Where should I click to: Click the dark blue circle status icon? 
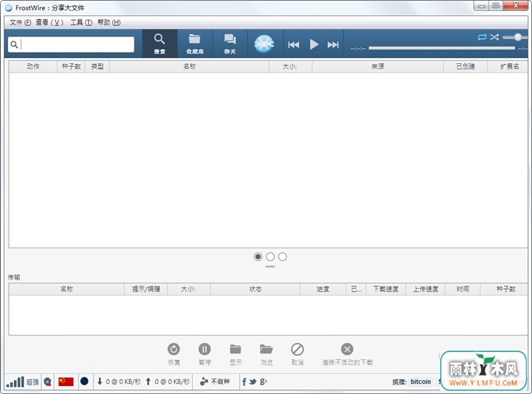pos(84,381)
